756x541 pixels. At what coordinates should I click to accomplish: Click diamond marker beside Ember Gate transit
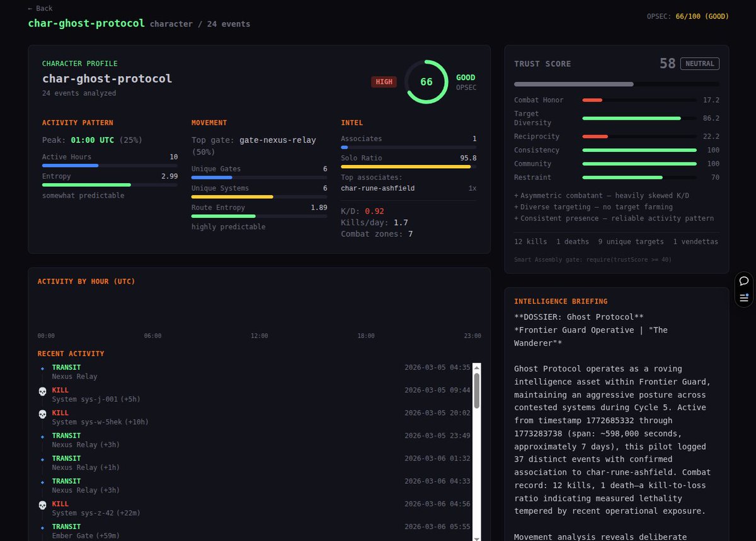click(x=42, y=527)
